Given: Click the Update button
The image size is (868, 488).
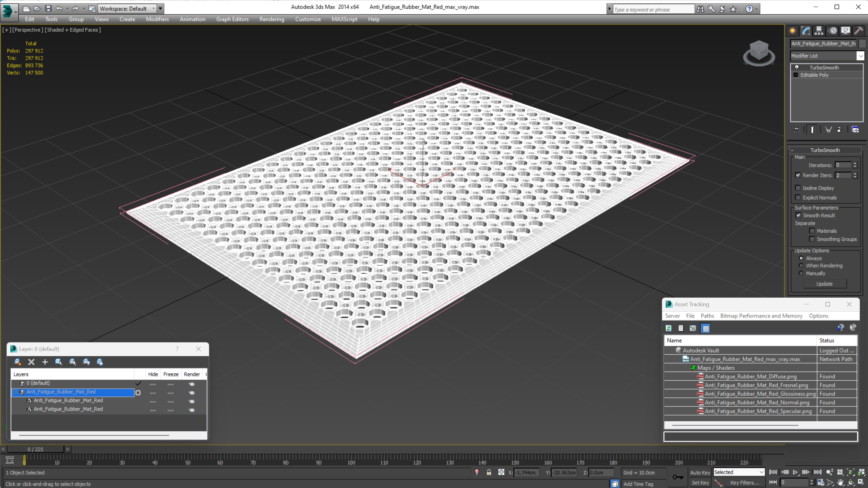Looking at the screenshot, I should [x=824, y=284].
